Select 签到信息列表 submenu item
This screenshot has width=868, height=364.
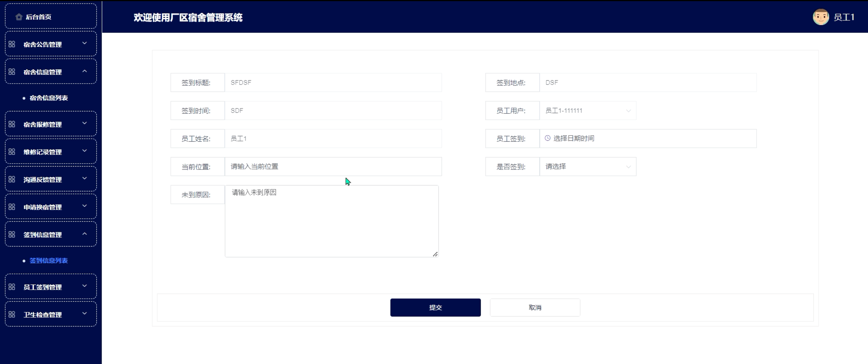pyautogui.click(x=49, y=261)
